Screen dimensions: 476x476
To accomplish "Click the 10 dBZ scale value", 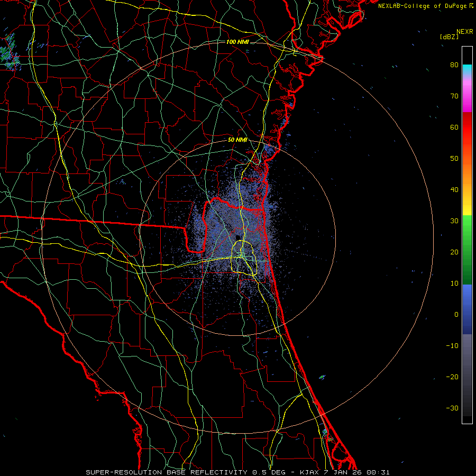I will [x=454, y=283].
